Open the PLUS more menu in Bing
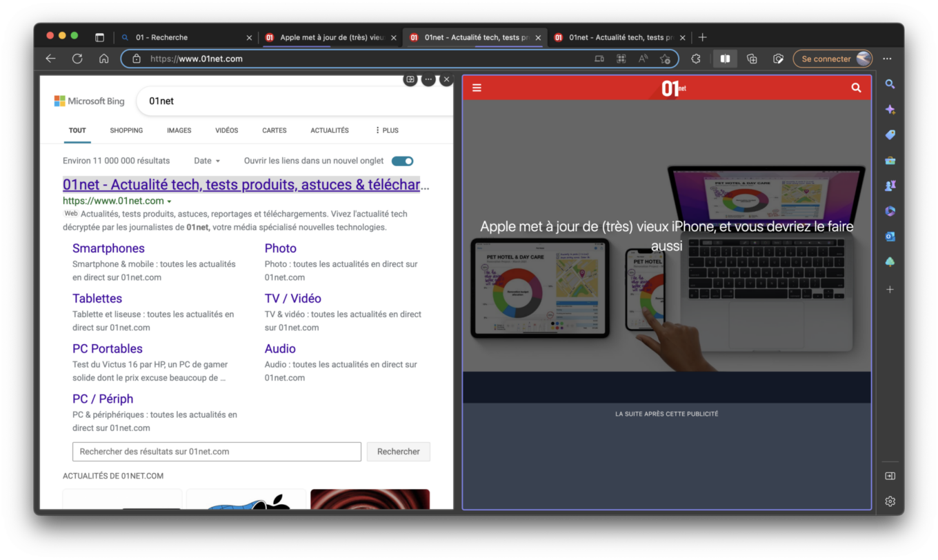 [x=387, y=130]
